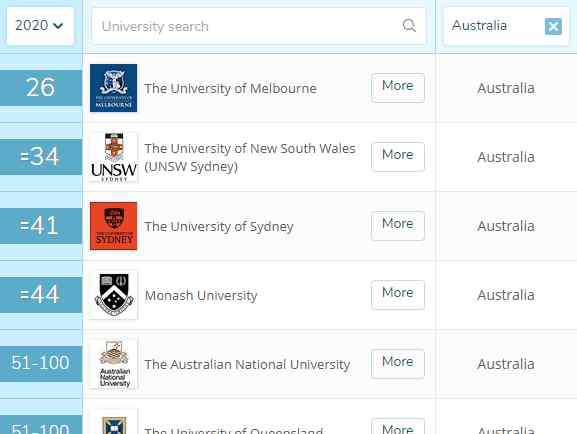
Task: Click More button for University of Sydney
Action: coord(398,226)
